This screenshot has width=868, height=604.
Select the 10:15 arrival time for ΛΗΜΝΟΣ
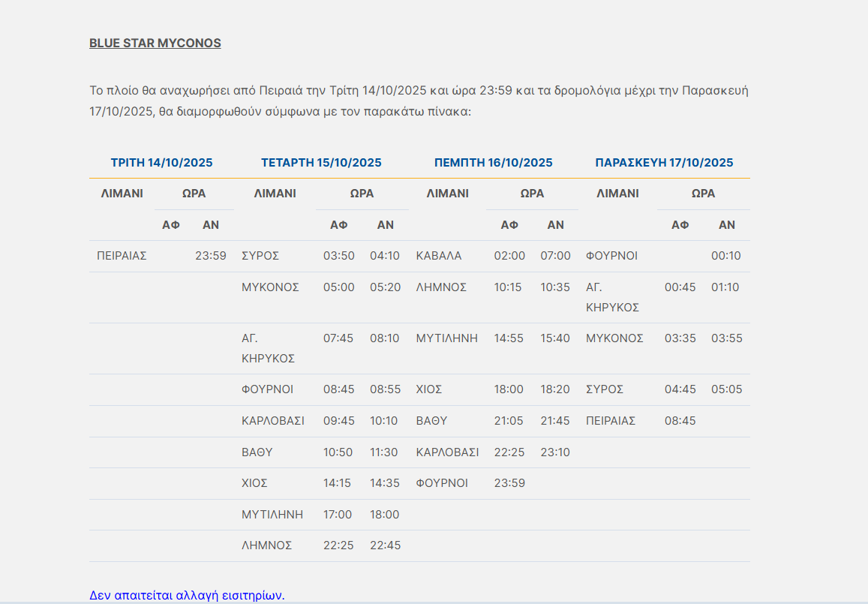pos(508,287)
